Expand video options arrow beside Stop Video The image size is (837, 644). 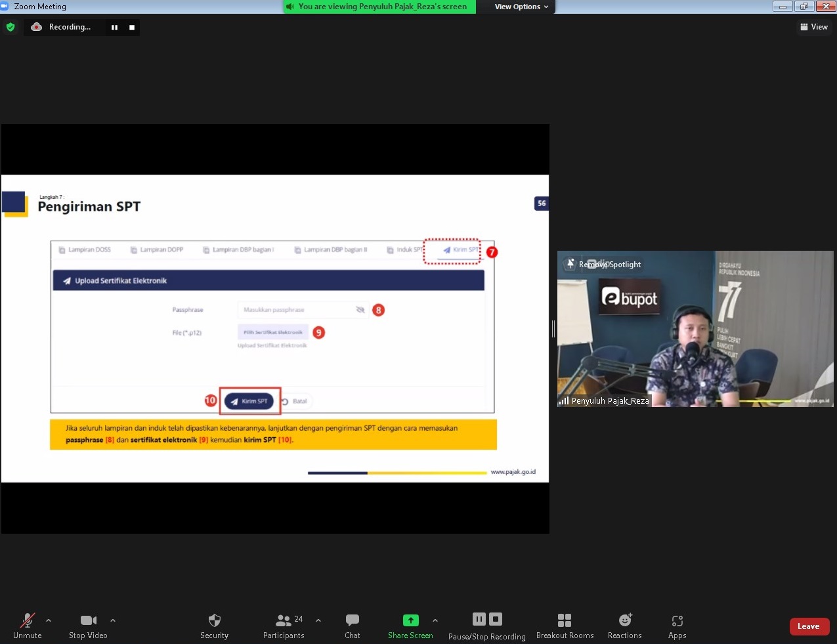click(113, 620)
